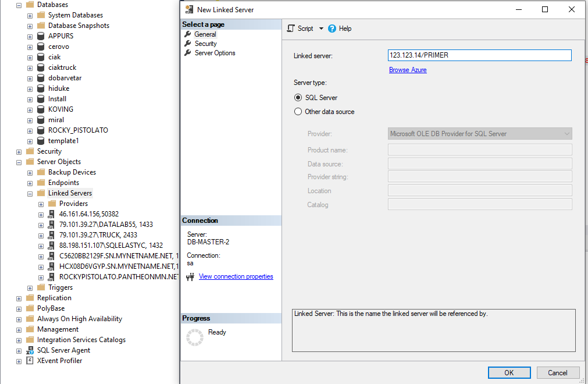The image size is (588, 384).
Task: Select the Endpoints tree item
Action: pyautogui.click(x=64, y=183)
